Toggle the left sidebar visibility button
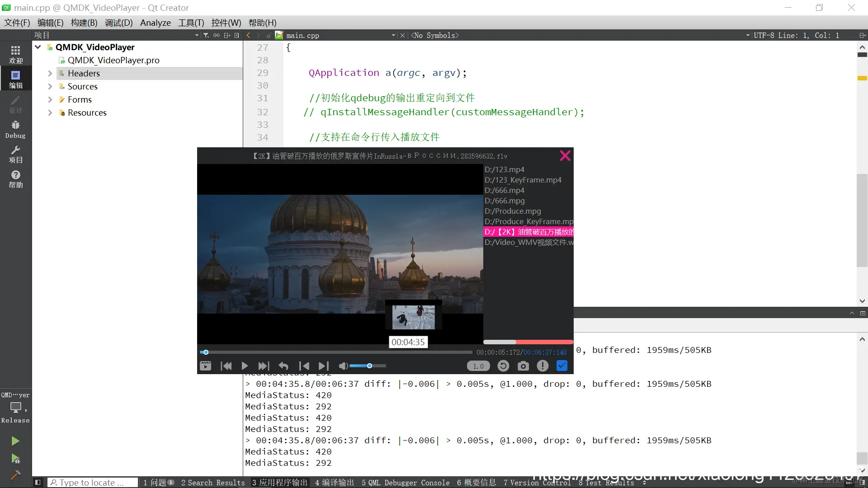This screenshot has height=488, width=868. [38, 483]
